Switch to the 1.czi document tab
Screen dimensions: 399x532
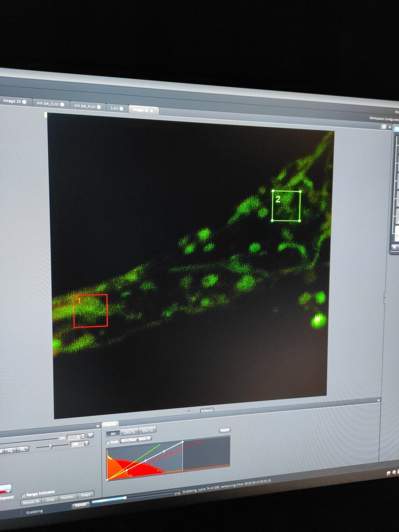click(117, 108)
